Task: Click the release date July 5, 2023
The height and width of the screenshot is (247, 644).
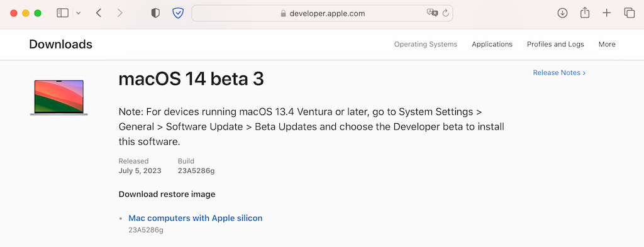Action: coord(140,171)
